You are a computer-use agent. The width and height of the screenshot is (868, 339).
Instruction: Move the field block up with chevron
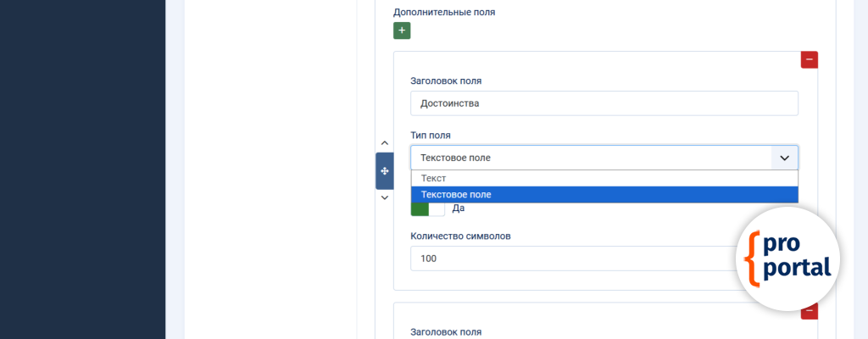385,143
